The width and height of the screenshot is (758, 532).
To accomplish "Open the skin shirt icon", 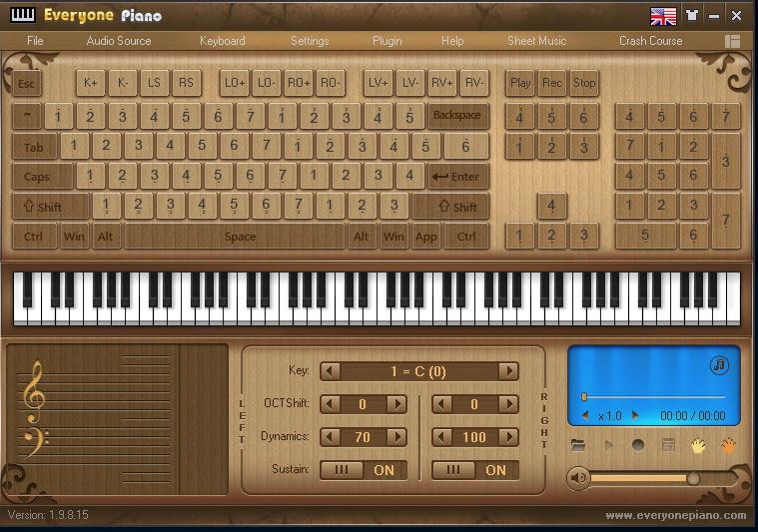I will click(x=692, y=16).
